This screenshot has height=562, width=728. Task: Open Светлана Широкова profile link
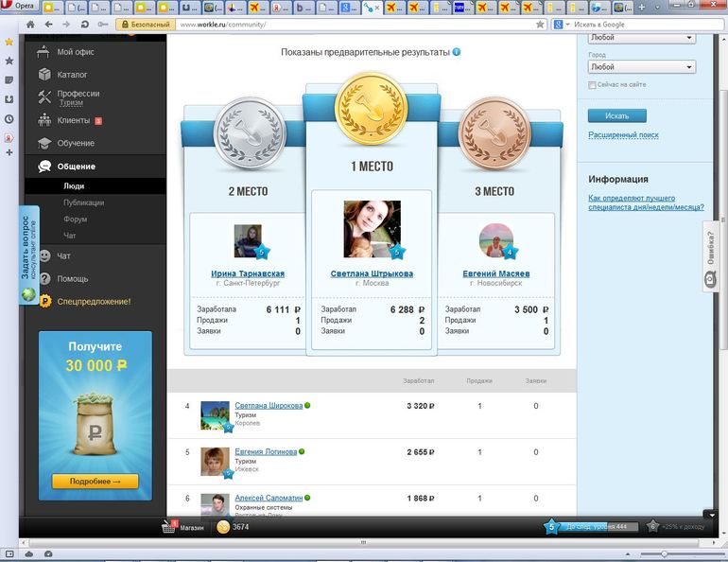click(269, 406)
